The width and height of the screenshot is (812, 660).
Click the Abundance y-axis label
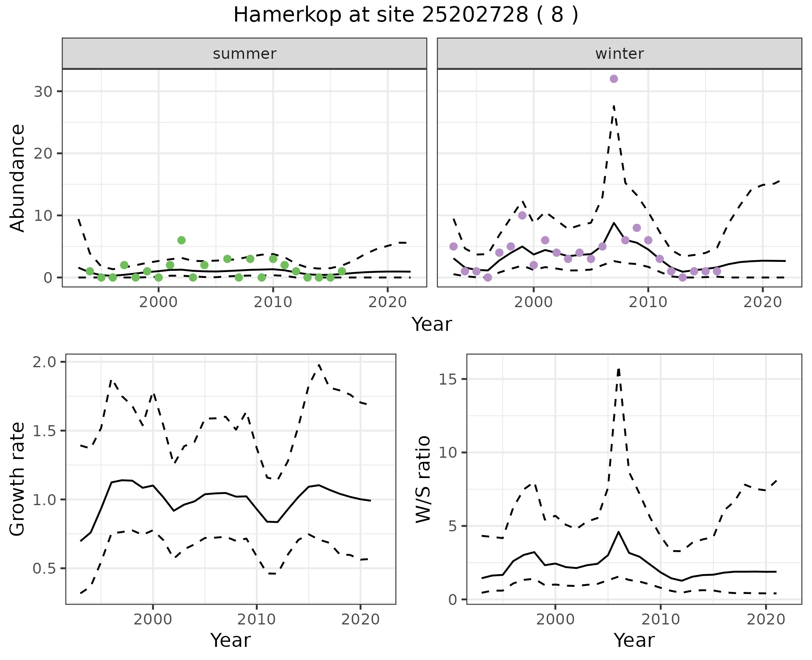(18, 178)
